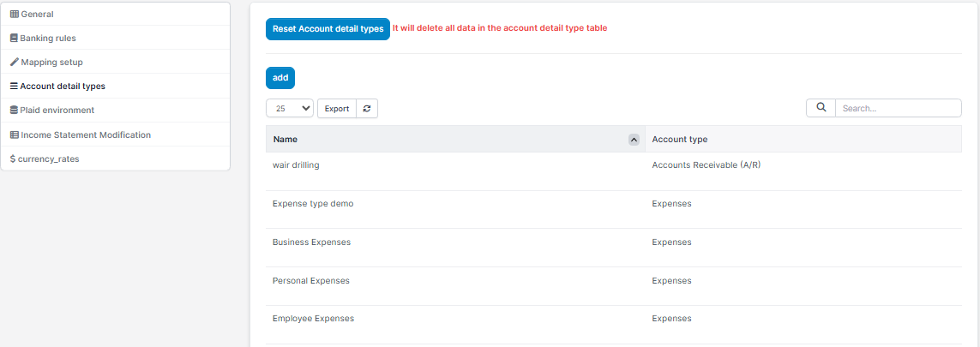The image size is (980, 347).
Task: Click the refresh table icon button
Action: [x=367, y=109]
